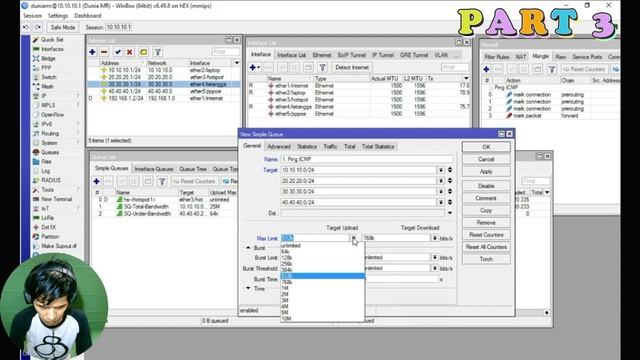The width and height of the screenshot is (640, 360).
Task: Open Queue Tree tab in Queue List
Action: point(193,169)
